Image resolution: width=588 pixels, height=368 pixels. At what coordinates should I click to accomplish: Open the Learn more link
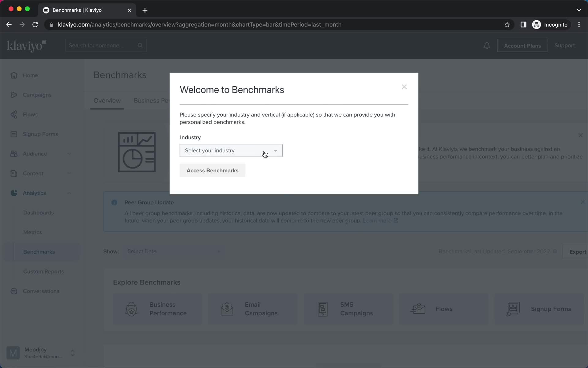[380, 221]
